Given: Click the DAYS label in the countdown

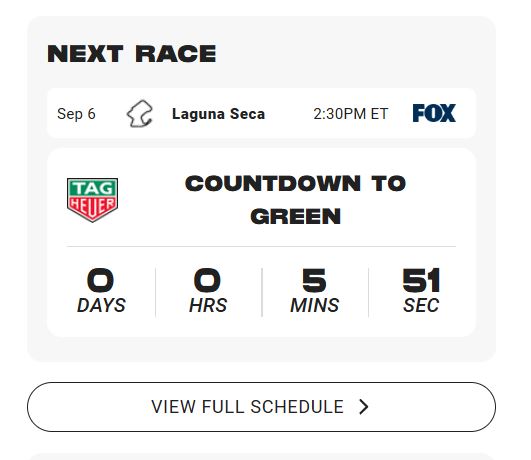Looking at the screenshot, I should point(101,305).
